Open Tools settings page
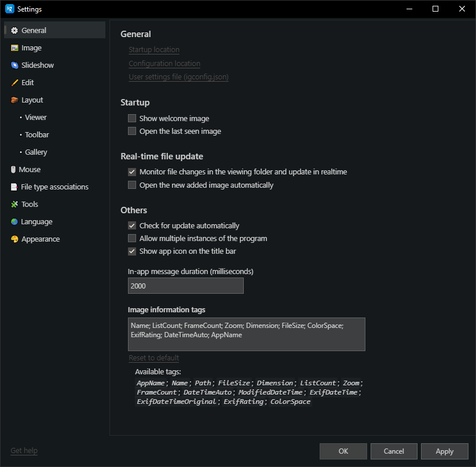The width and height of the screenshot is (476, 467). click(54, 204)
